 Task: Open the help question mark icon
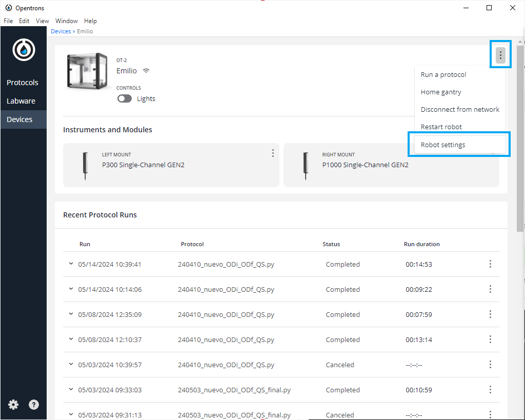tap(34, 405)
